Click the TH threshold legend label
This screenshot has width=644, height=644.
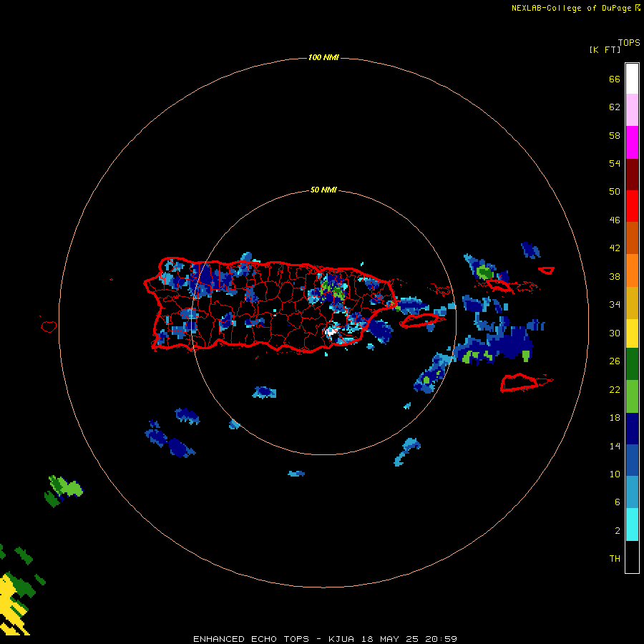click(x=615, y=559)
